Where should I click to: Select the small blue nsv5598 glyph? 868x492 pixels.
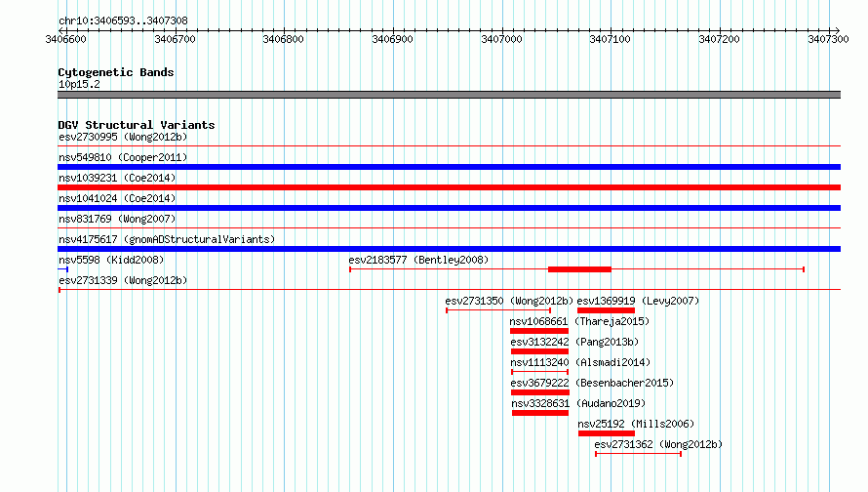(63, 269)
